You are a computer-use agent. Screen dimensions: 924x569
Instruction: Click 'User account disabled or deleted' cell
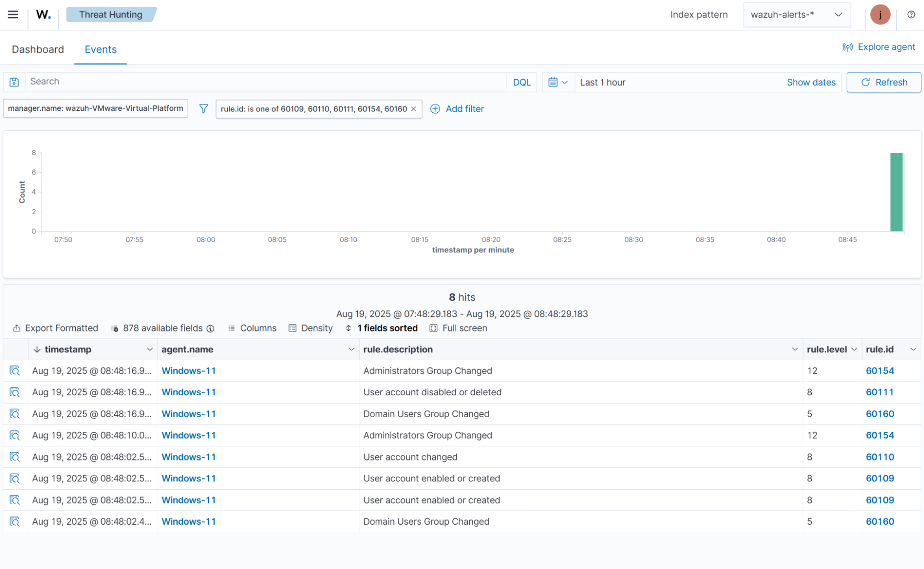(x=432, y=392)
